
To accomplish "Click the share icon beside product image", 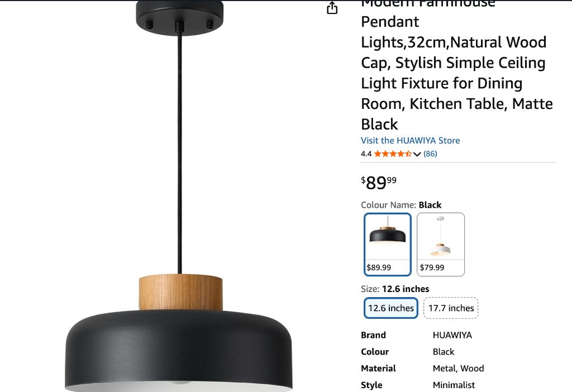I will [x=332, y=8].
